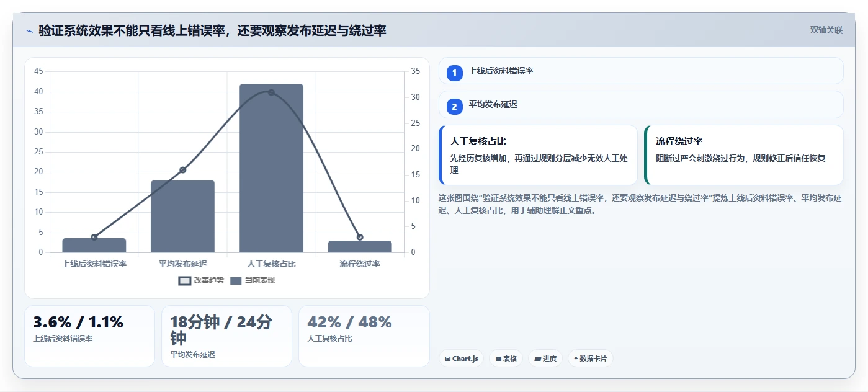Viewport: 868px width, 392px height.
Task: Toggle the 改善趋势 legend entry
Action: pyautogui.click(x=201, y=280)
